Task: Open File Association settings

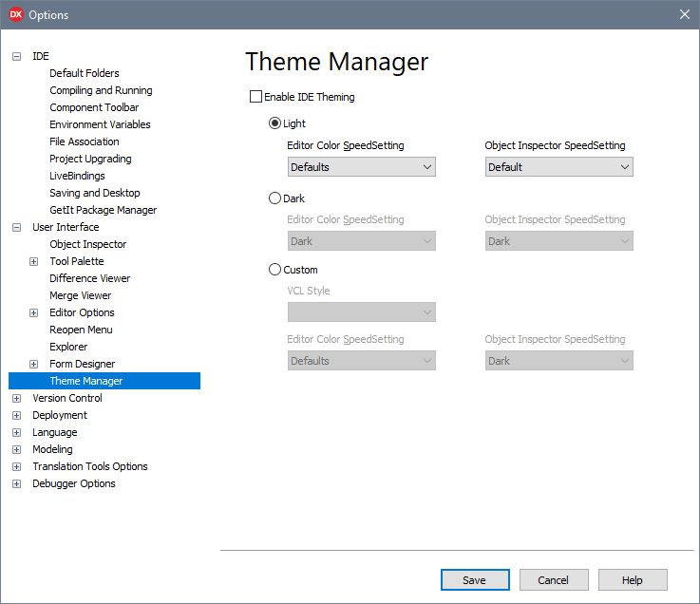Action: pos(85,142)
